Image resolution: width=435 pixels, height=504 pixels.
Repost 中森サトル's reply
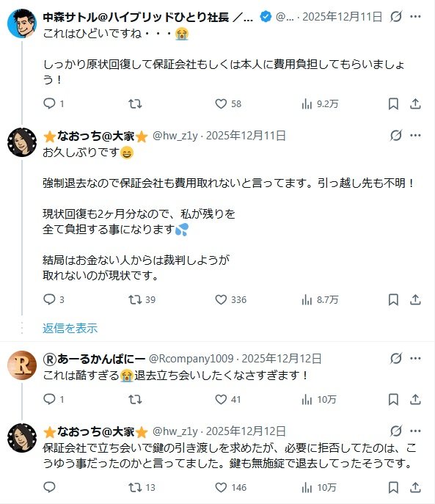tap(135, 104)
